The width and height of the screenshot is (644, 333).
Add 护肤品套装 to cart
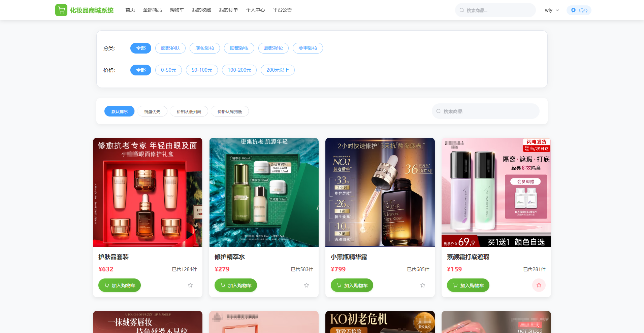coord(120,285)
